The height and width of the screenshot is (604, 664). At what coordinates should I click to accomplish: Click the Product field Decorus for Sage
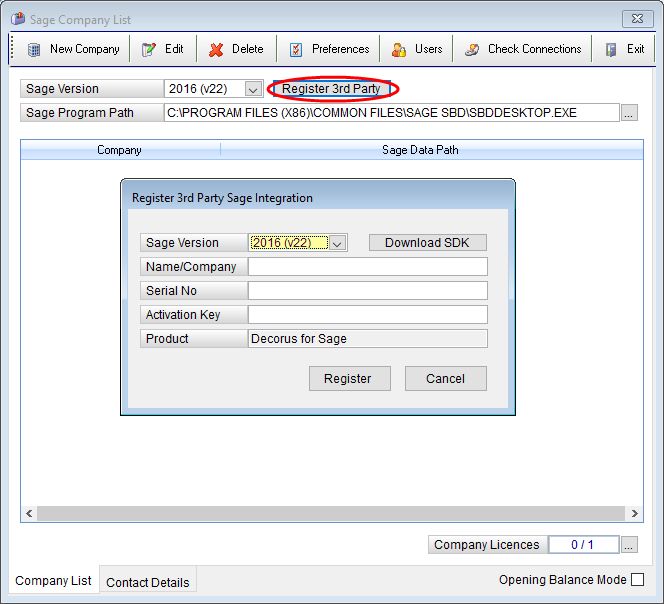point(368,339)
